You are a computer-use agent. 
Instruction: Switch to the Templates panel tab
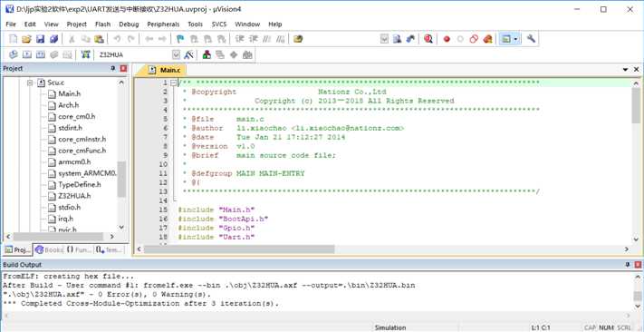click(111, 249)
